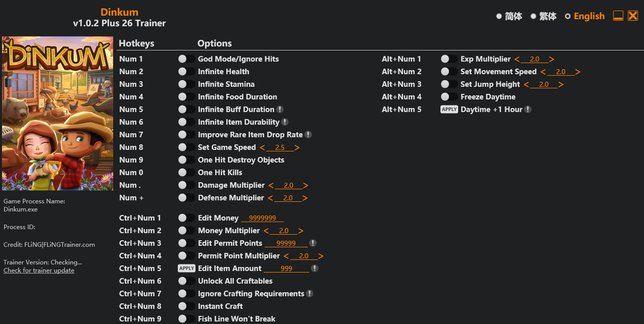Screen dimensions: 644x324
Task: Click info icon beside Ignore Crafting Requirements
Action: [310, 294]
